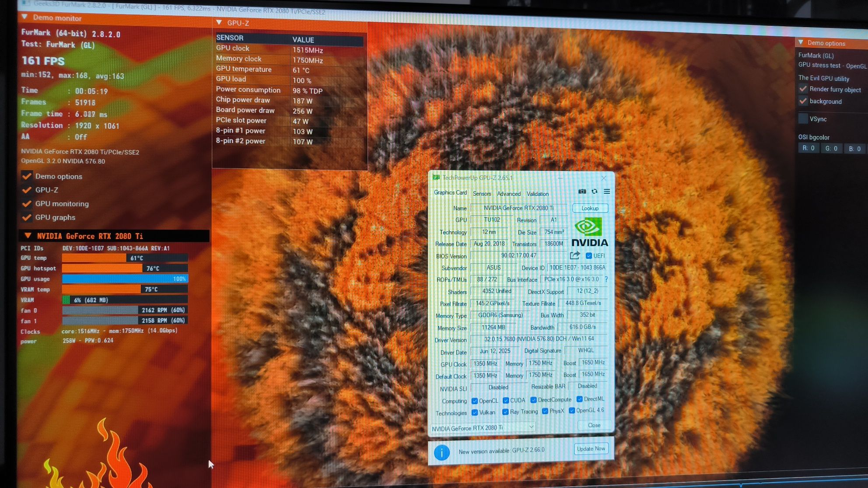
Task: Toggle the UEFI checkbox in GPU-Z
Action: [589, 256]
